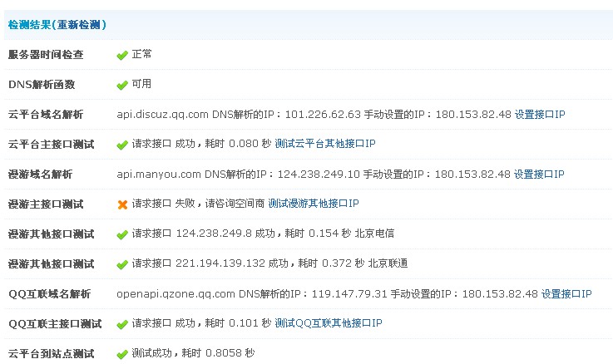
Task: Click the 重新检测 link in the header
Action: pyautogui.click(x=79, y=25)
